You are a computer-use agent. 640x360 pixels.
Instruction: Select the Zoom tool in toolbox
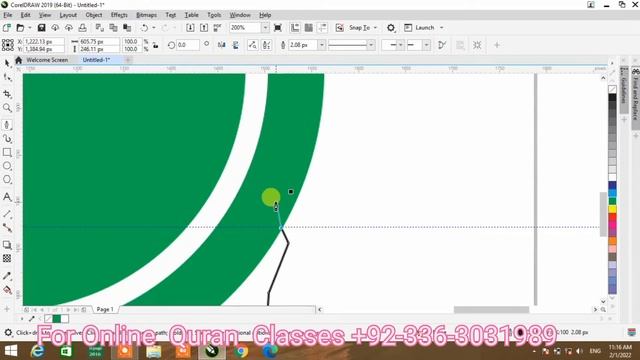[x=7, y=108]
